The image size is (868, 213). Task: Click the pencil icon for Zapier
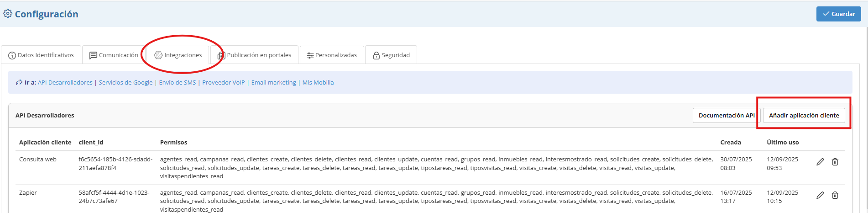tap(820, 195)
